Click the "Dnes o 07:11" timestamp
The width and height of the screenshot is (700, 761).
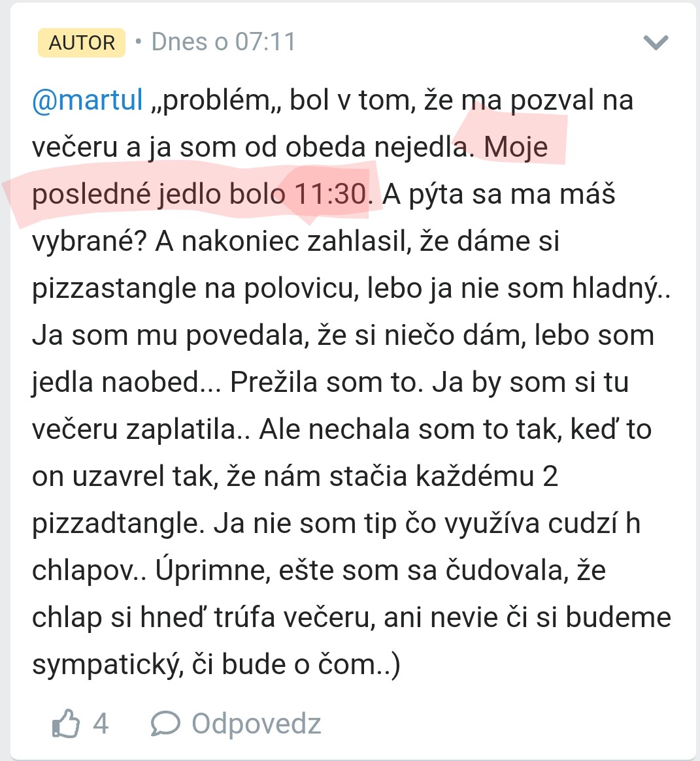tap(224, 42)
